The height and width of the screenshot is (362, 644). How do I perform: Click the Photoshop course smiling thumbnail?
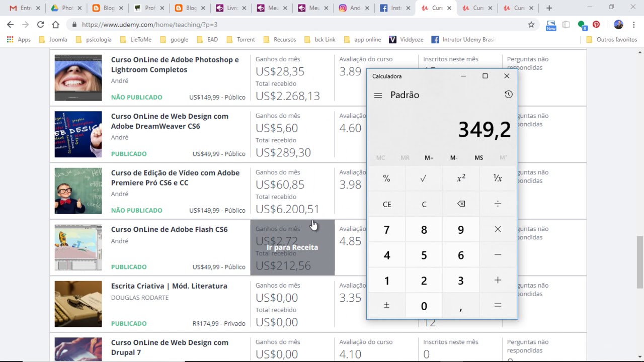tap(78, 78)
